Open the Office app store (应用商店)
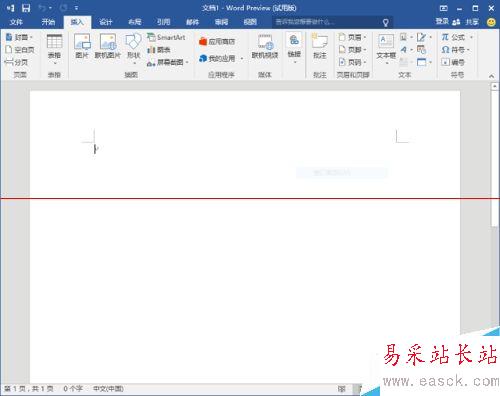500x396 pixels. [x=217, y=41]
